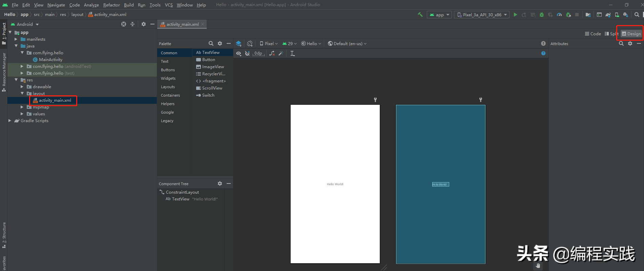This screenshot has width=644, height=271.
Task: Open Pixel device preview dropdown
Action: tap(269, 43)
